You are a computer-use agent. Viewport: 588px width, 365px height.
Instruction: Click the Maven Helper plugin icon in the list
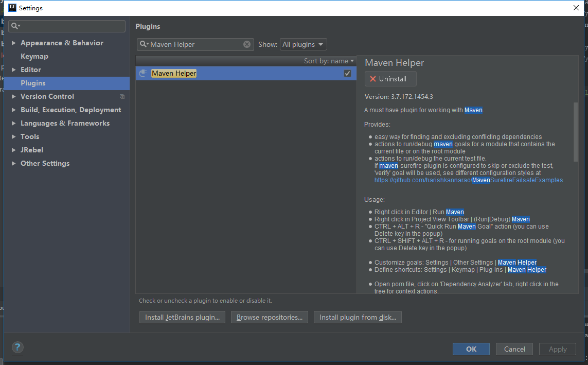pos(144,74)
